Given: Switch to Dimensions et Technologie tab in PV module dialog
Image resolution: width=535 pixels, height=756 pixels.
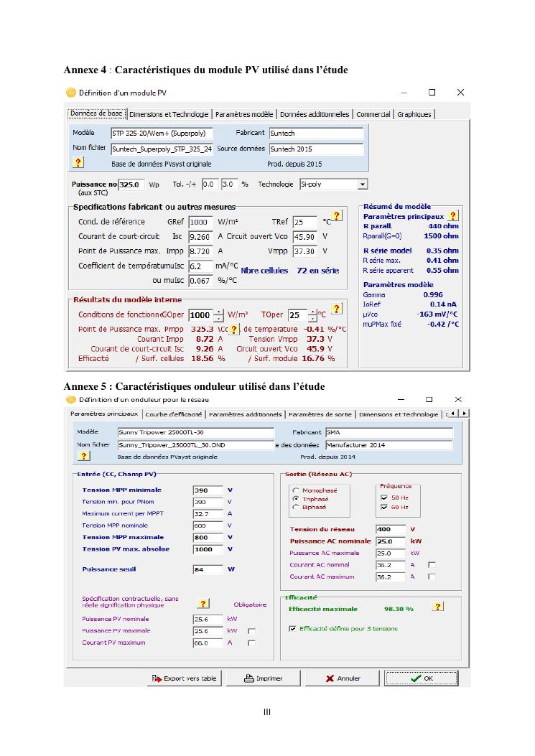Looking at the screenshot, I should click(169, 114).
